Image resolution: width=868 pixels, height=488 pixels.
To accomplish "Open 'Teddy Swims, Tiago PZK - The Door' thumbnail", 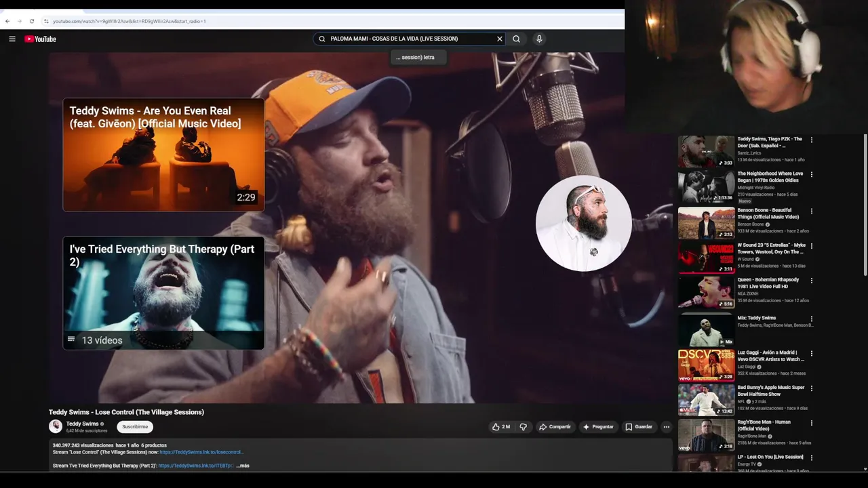I will (706, 152).
